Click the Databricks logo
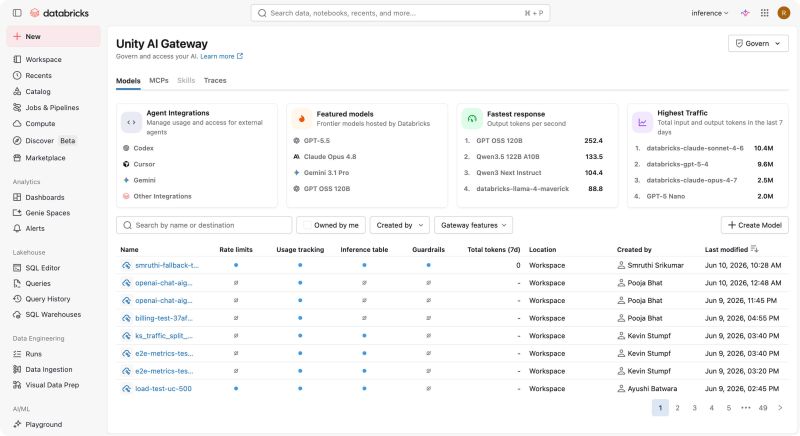This screenshot has height=436, width=800. pos(59,13)
